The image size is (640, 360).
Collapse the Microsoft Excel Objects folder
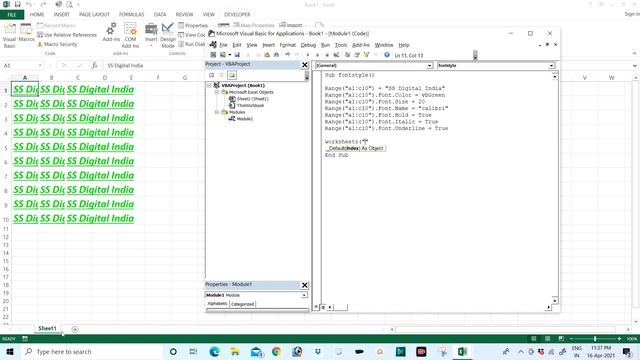click(217, 92)
